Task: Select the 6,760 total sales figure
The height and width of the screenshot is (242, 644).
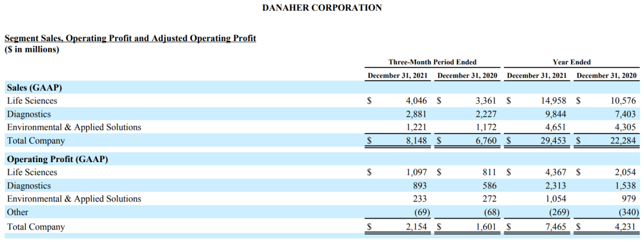Action: 486,141
